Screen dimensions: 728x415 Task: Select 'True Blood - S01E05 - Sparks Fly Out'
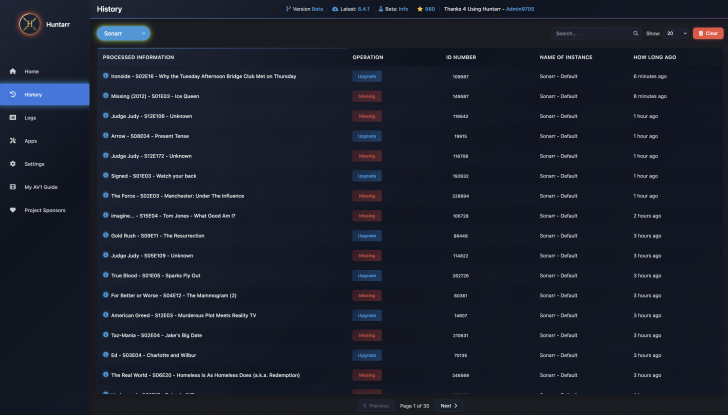[156, 276]
